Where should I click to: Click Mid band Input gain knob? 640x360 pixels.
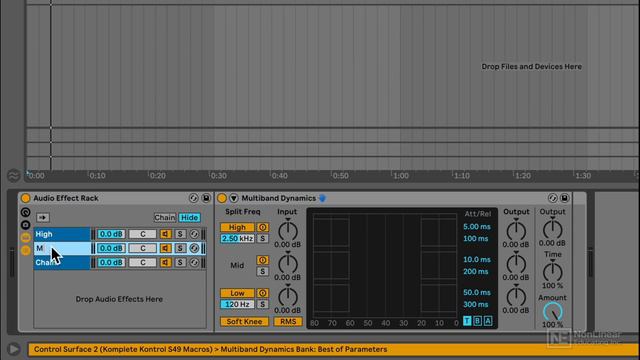click(288, 264)
